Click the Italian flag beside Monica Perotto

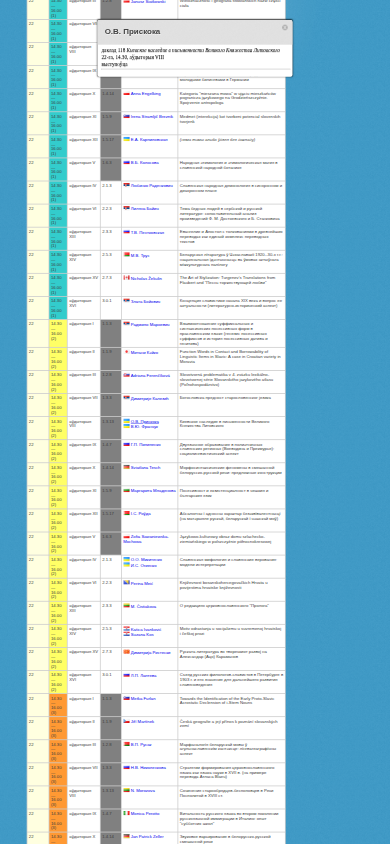(126, 813)
